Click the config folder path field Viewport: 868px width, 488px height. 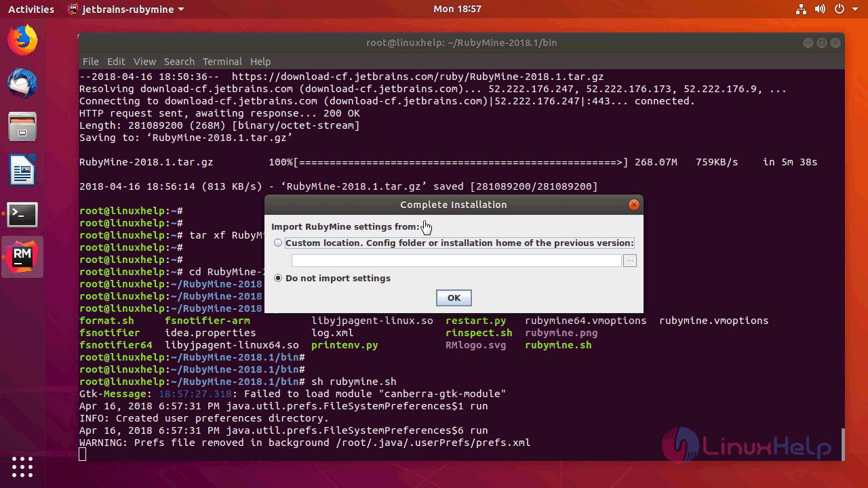tap(456, 260)
